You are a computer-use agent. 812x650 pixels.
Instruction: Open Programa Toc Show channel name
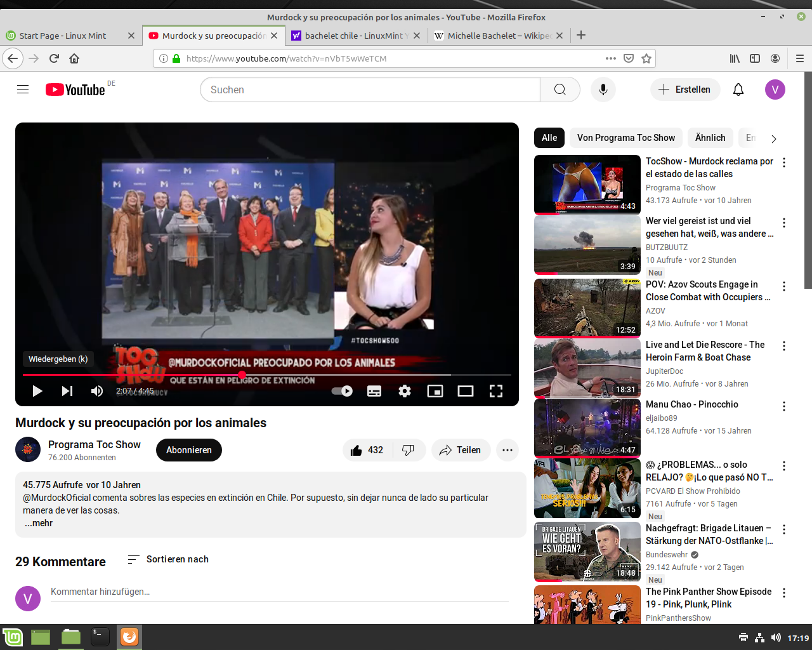click(x=95, y=444)
